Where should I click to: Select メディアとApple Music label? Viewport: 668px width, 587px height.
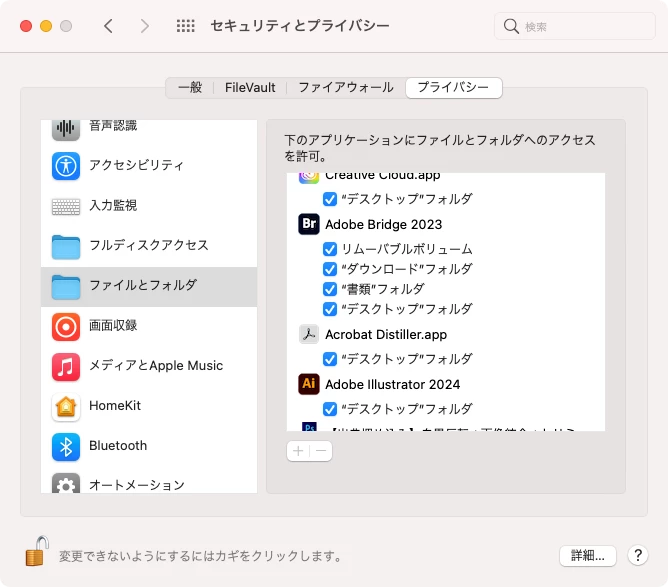click(156, 365)
